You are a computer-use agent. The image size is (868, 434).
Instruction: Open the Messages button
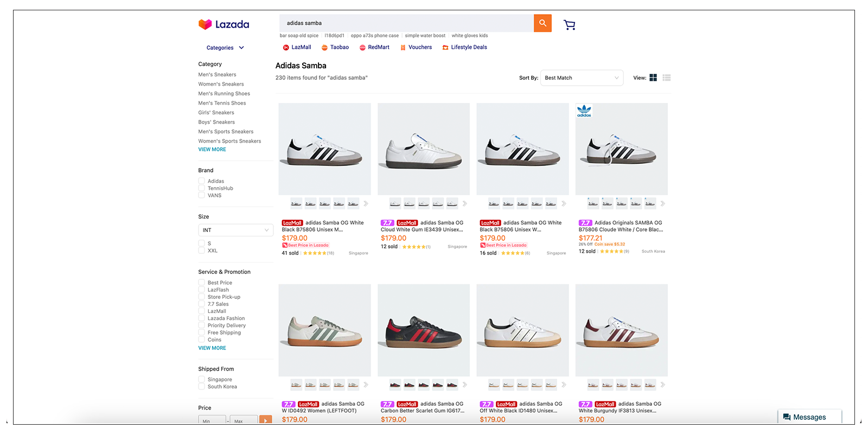[809, 417]
